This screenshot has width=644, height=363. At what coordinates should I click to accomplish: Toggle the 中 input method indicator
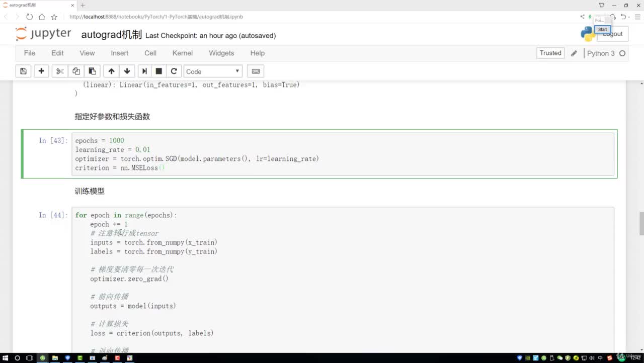(x=601, y=358)
